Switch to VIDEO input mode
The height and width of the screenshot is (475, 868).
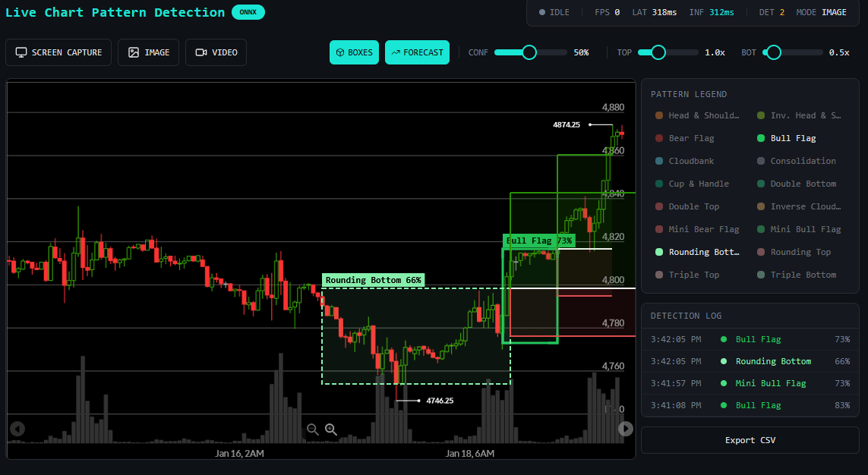click(216, 52)
